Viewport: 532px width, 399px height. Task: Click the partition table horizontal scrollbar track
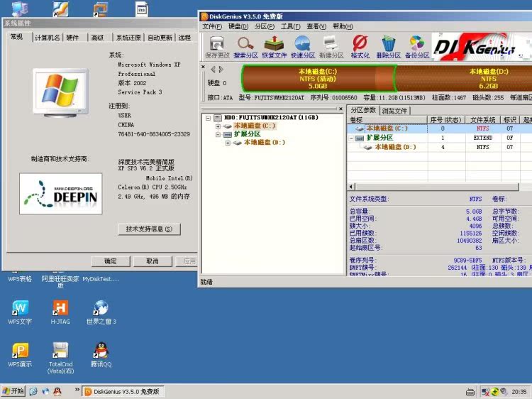click(x=437, y=187)
